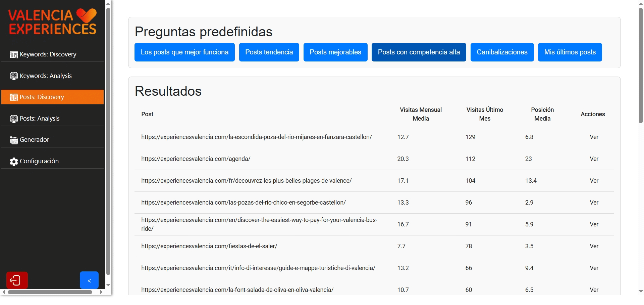644x305 pixels.
Task: Open the Generador menu item
Action: (34, 140)
